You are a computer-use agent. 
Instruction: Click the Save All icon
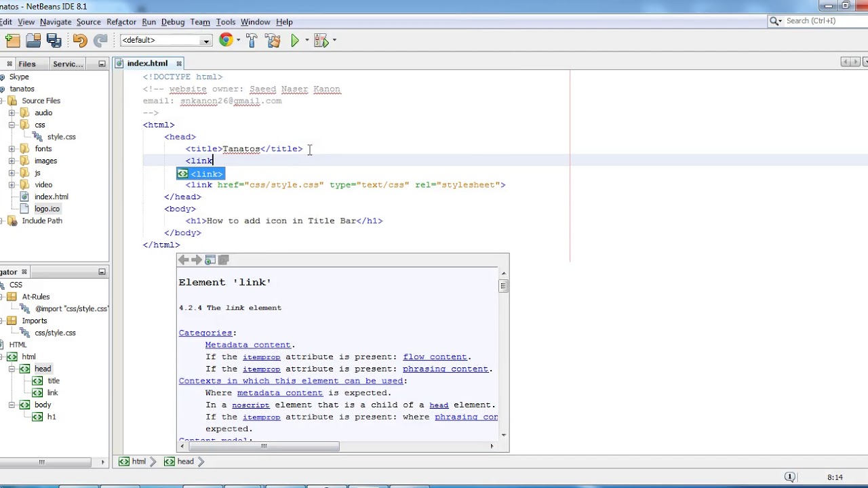point(54,40)
